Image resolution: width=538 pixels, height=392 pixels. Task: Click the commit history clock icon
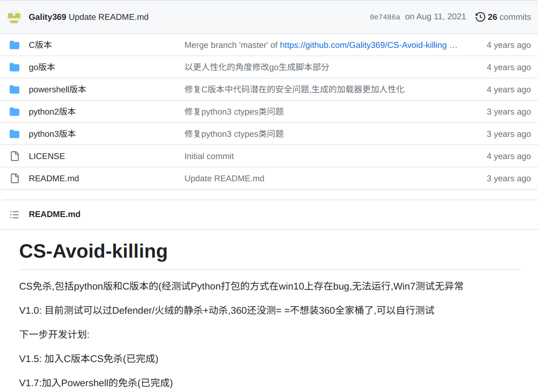pos(480,17)
